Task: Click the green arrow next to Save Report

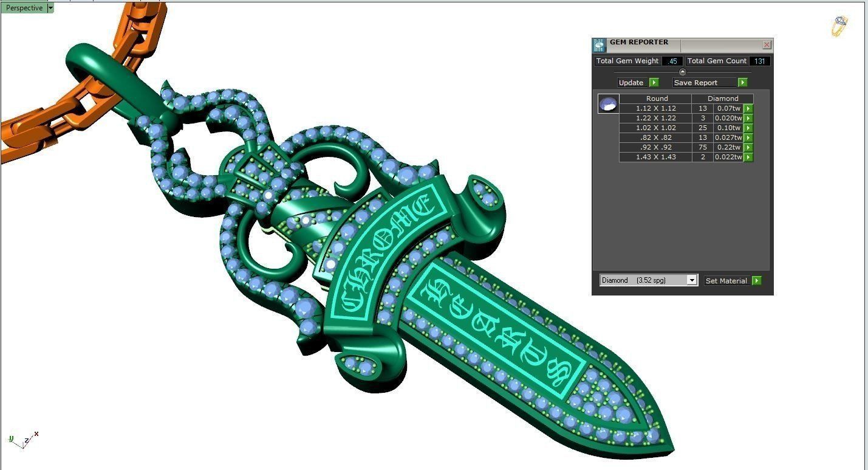Action: 742,83
